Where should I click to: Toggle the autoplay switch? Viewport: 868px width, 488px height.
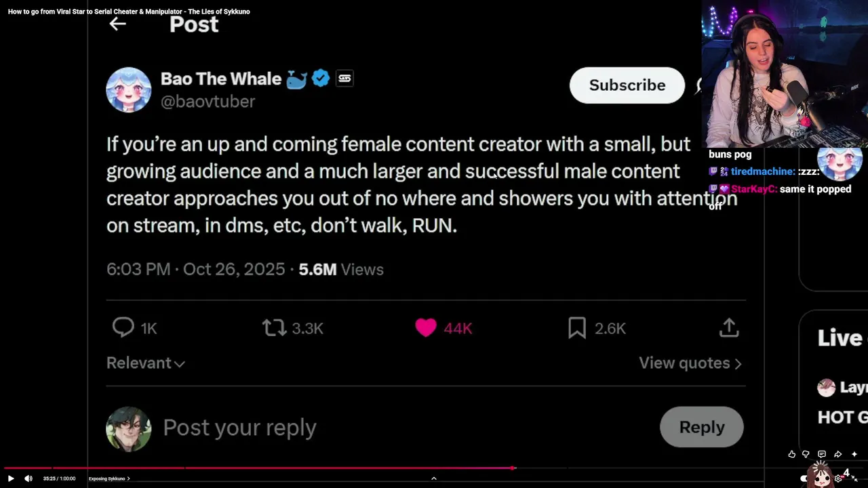pos(805,479)
